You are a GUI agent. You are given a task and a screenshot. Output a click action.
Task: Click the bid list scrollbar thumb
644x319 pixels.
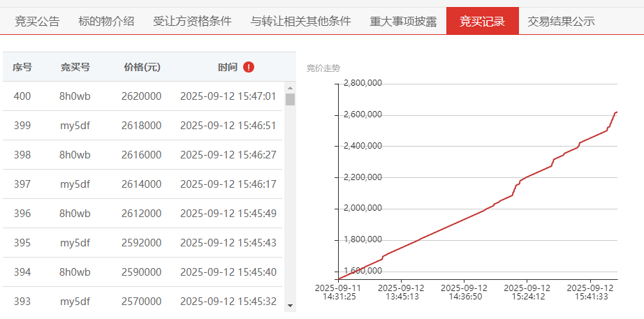click(x=290, y=99)
